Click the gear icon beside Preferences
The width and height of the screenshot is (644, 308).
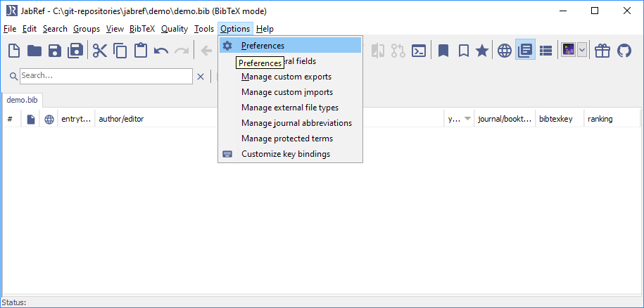[227, 46]
